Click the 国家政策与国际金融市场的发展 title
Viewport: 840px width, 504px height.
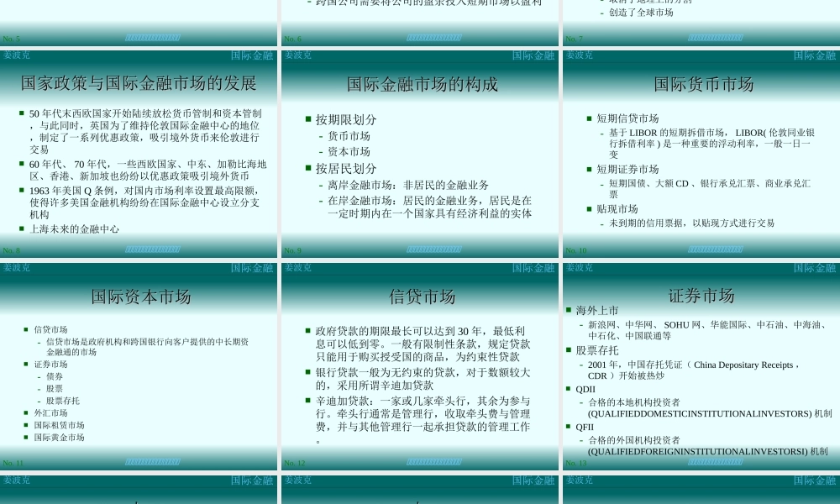[x=139, y=84]
